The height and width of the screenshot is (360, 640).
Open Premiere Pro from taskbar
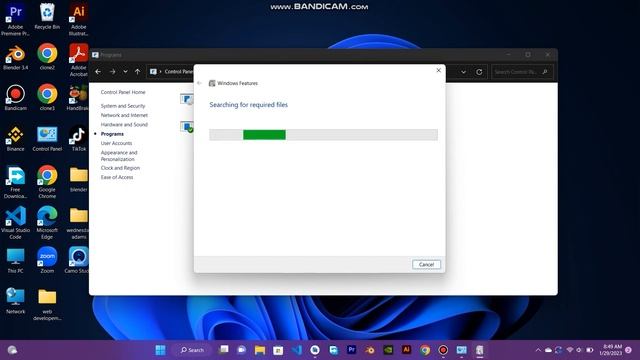[351, 350]
